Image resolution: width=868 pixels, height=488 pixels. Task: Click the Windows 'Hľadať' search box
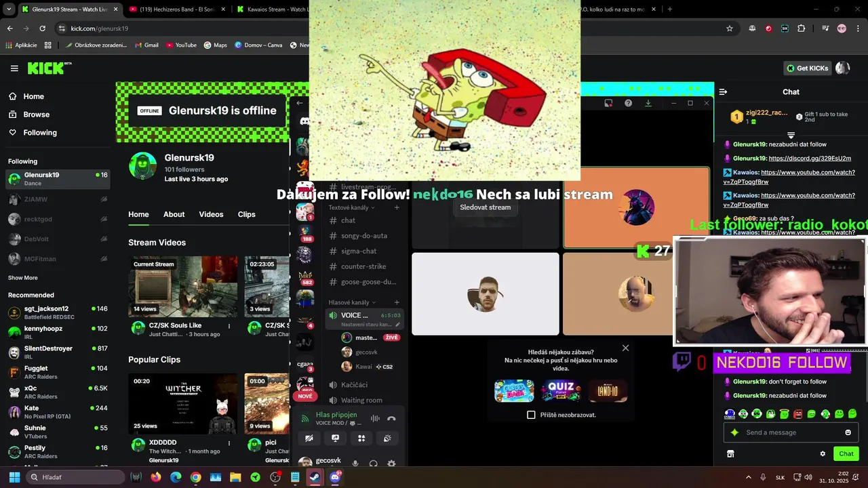point(75,477)
